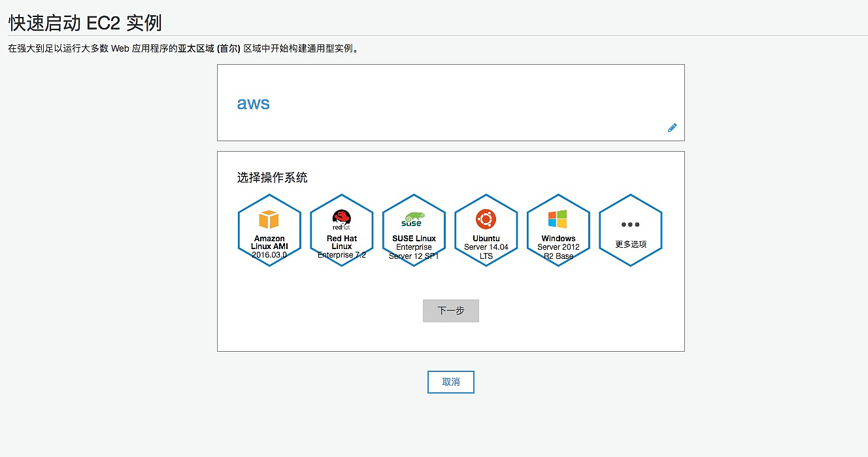Choose Red Hat Enterprise Linux 7.2

click(x=341, y=230)
